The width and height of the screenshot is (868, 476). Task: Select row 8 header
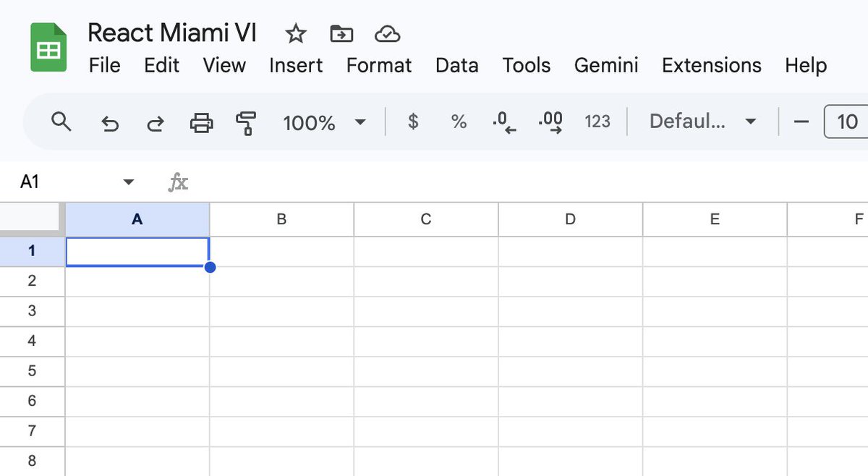point(33,462)
